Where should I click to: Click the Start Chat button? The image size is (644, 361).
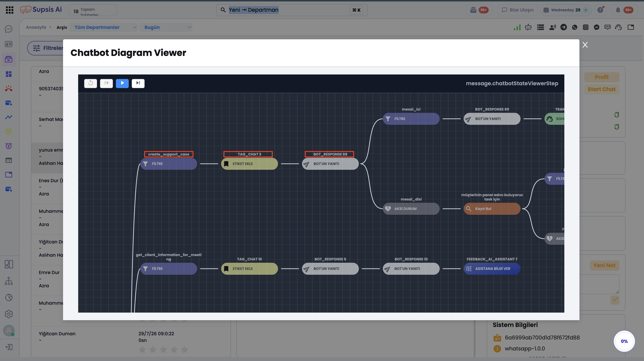(602, 89)
